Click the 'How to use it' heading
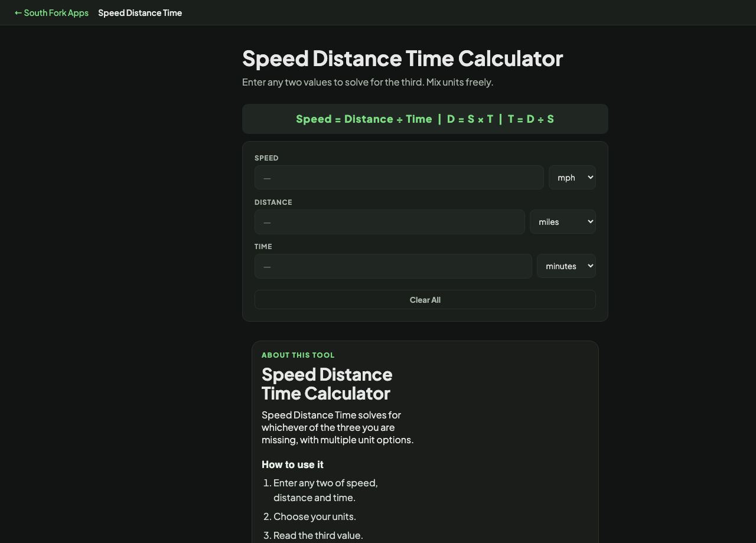This screenshot has width=756, height=543. 292,465
